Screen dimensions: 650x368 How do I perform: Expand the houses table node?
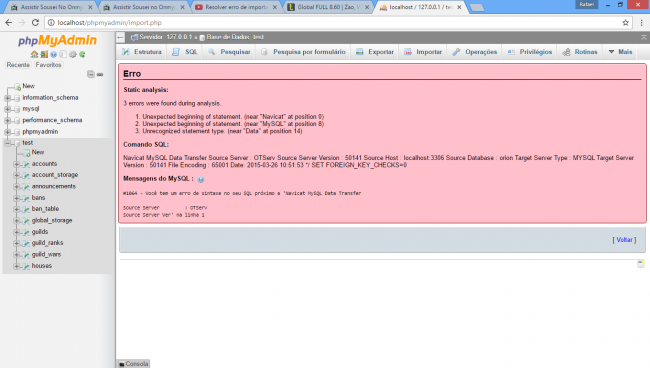(17, 266)
